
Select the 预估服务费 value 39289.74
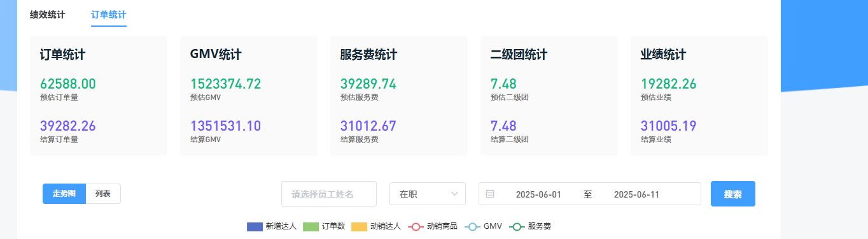coord(368,84)
